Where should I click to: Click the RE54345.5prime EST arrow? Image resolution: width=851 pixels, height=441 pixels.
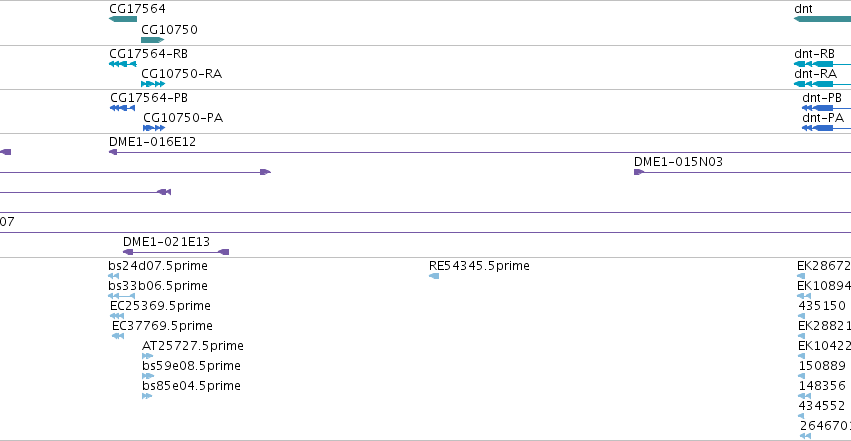pyautogui.click(x=434, y=276)
